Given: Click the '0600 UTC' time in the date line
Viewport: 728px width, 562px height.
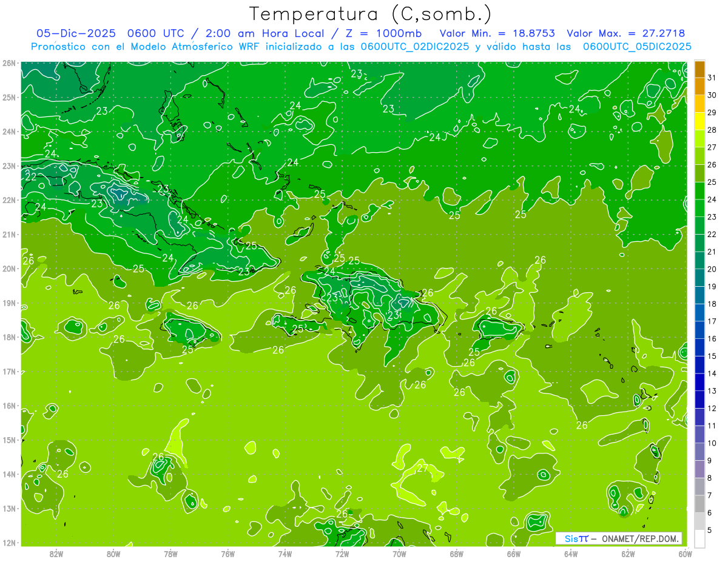Looking at the screenshot, I should click(x=155, y=33).
